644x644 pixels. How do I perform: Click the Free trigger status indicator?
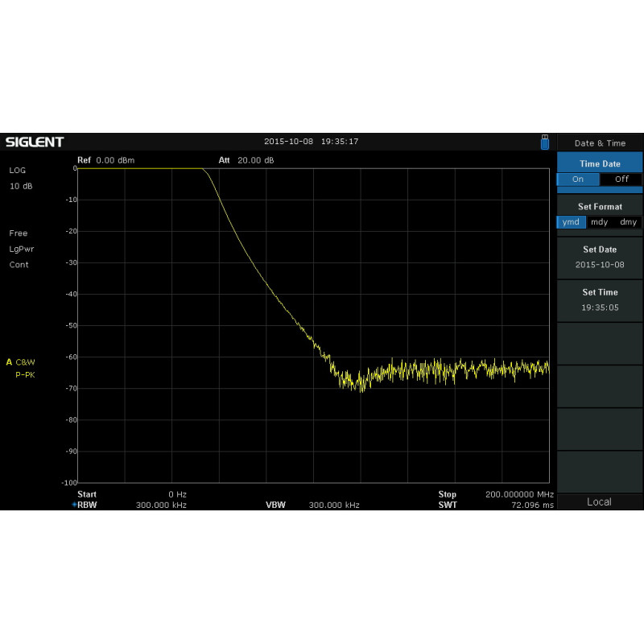pos(19,233)
